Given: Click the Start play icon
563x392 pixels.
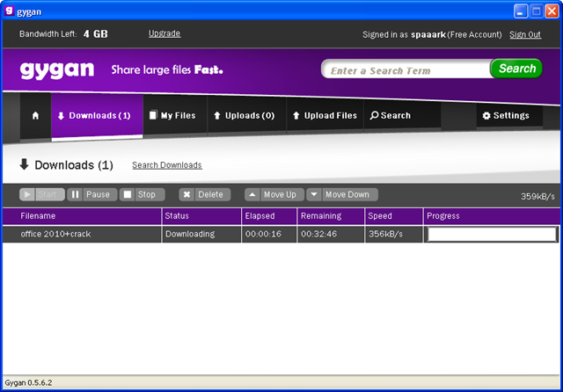Looking at the screenshot, I should (27, 194).
